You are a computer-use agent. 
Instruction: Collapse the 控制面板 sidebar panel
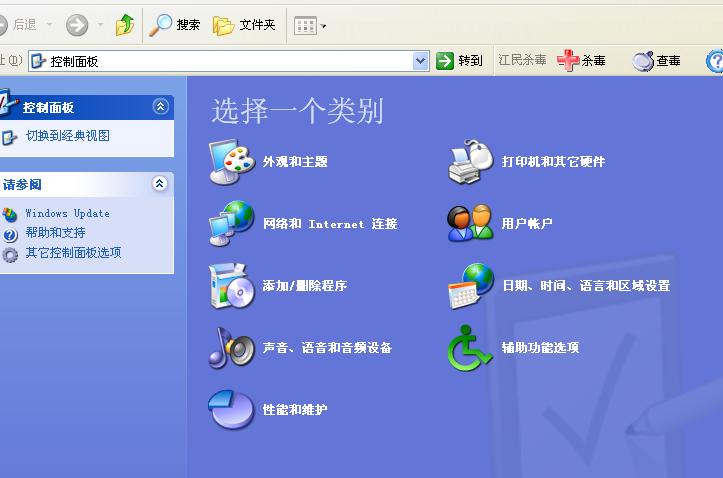[x=160, y=107]
